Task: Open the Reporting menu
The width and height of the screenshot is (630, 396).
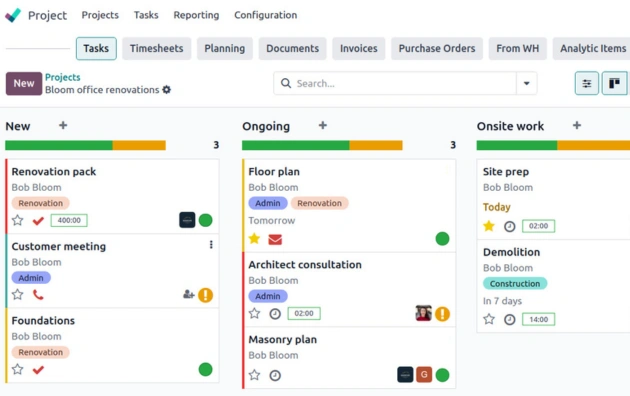Action: pos(196,15)
